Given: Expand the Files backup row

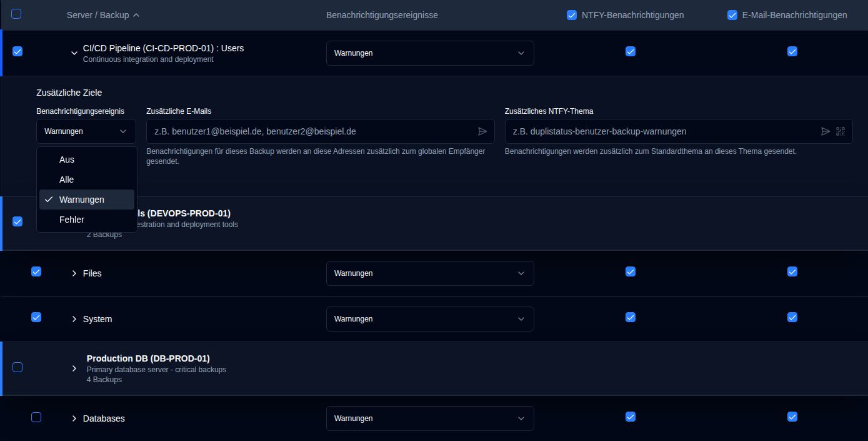Looking at the screenshot, I should 74,273.
